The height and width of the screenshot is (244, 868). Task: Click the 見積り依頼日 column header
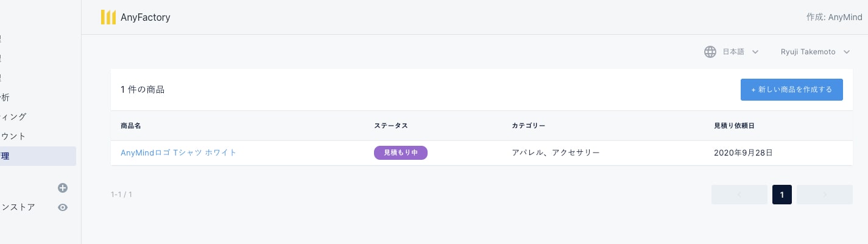(x=735, y=126)
